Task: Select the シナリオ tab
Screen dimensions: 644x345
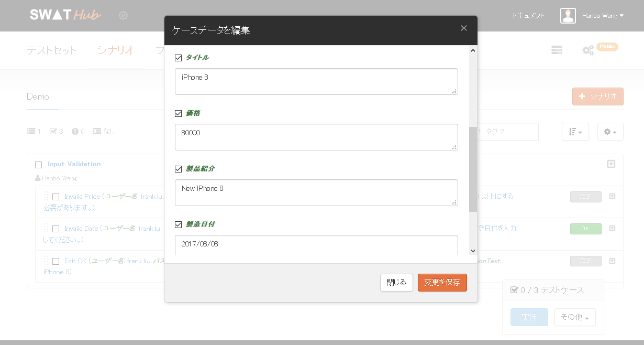Action: point(116,50)
